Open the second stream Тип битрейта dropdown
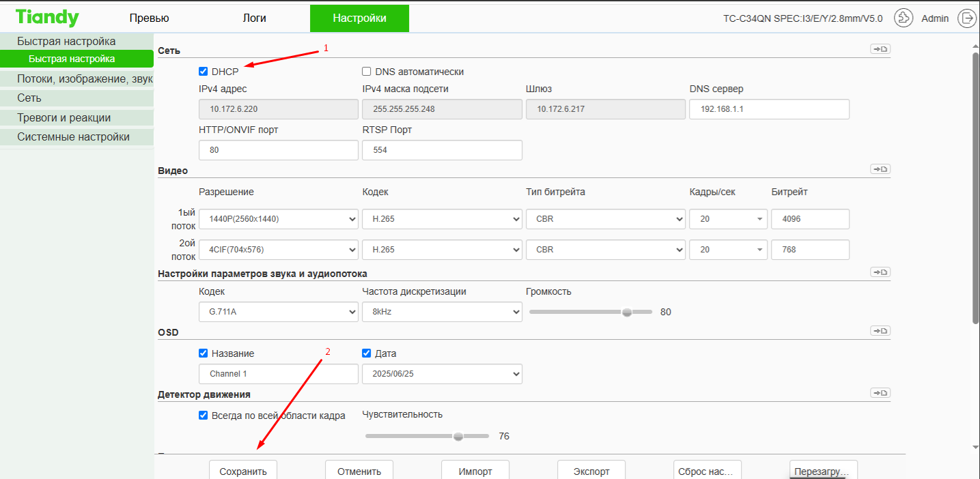The height and width of the screenshot is (479, 980). click(605, 250)
